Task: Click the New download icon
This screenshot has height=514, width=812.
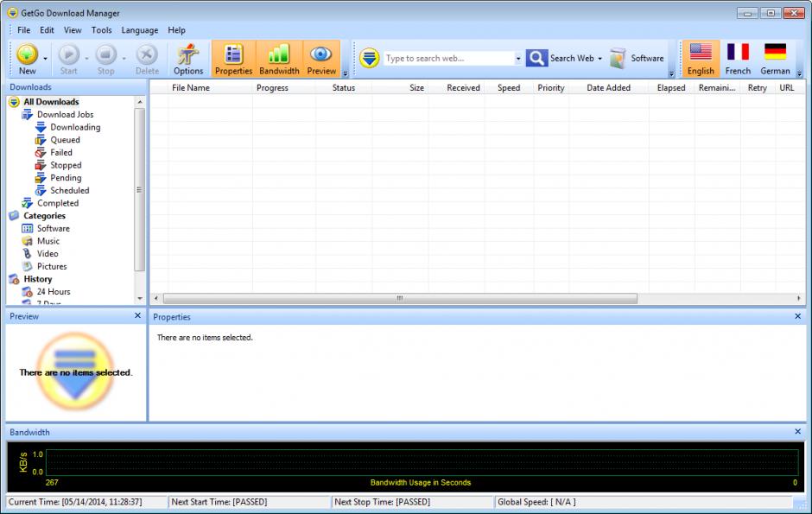Action: 27,54
